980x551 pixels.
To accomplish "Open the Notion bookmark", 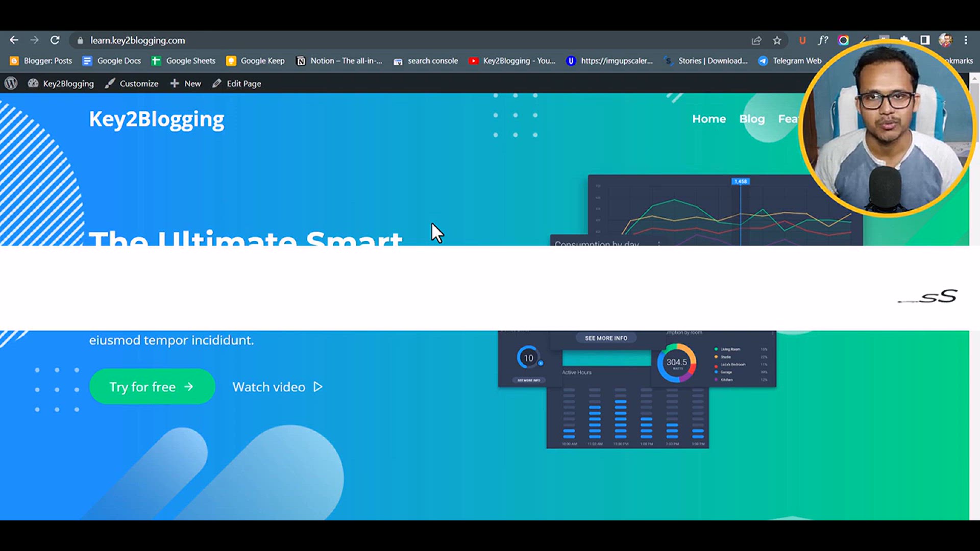I will (x=339, y=61).
